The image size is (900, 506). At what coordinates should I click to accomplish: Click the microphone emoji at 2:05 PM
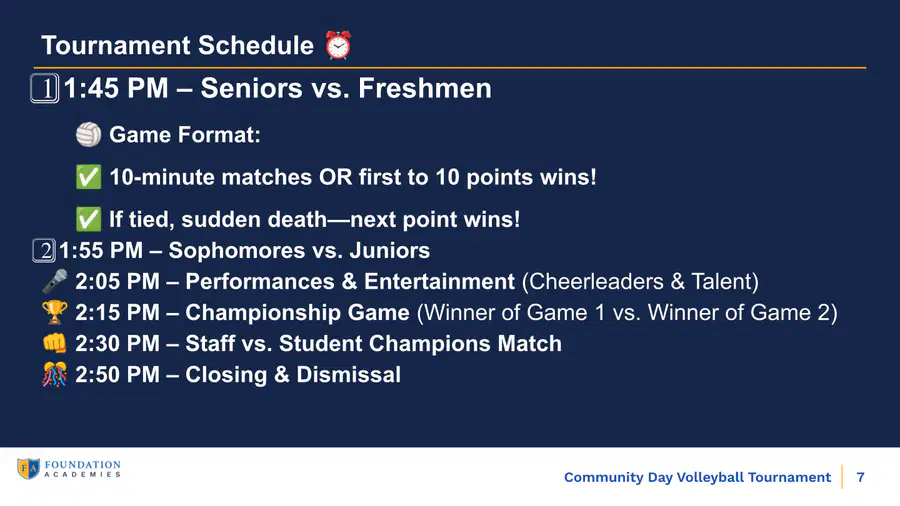pos(55,281)
